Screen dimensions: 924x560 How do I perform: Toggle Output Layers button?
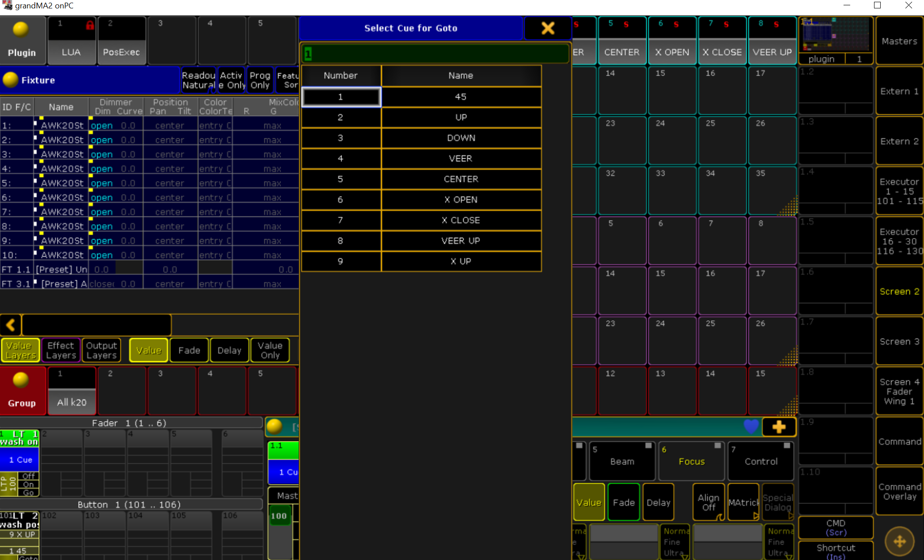(x=102, y=350)
